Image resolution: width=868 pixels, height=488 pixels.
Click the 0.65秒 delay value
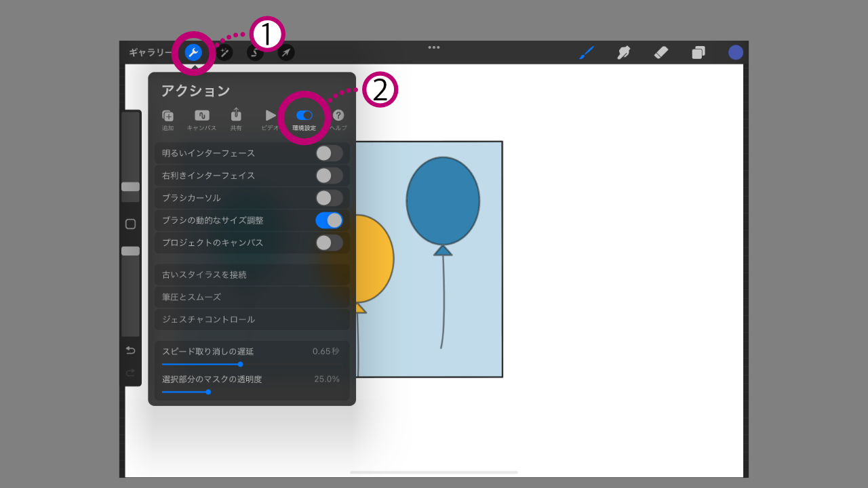point(326,351)
